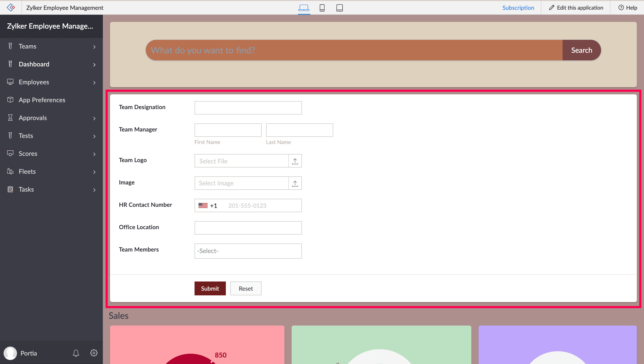Open the Team Members select dropdown

point(248,251)
